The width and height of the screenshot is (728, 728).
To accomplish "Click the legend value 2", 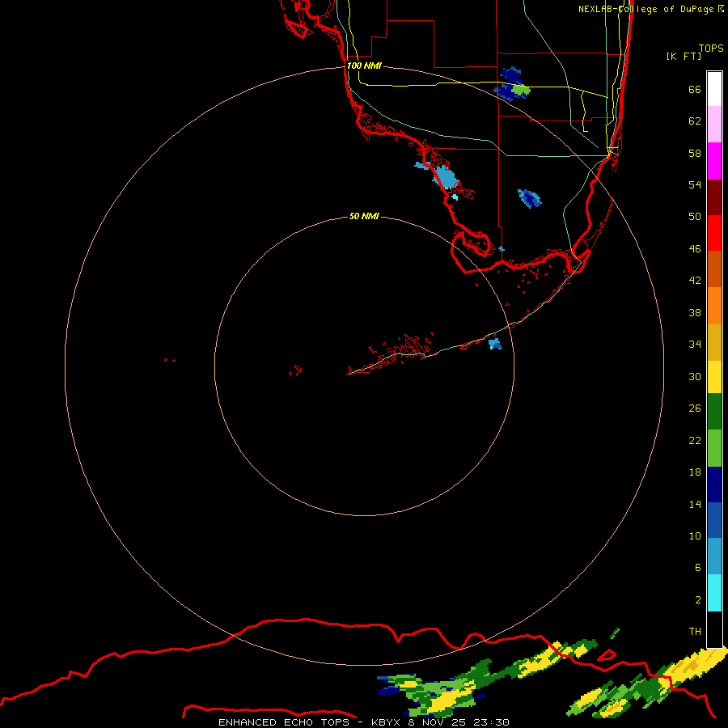I will coord(697,600).
